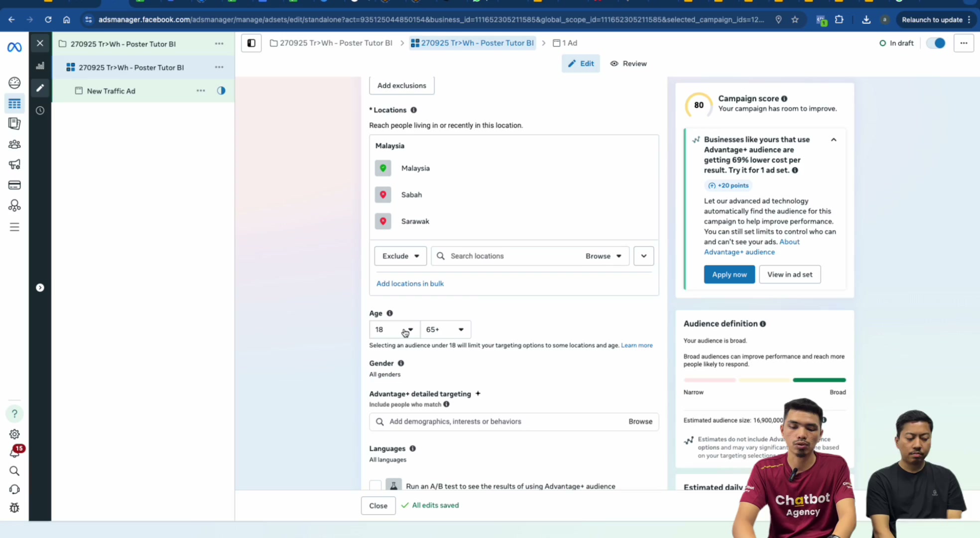Image resolution: width=980 pixels, height=538 pixels.
Task: Open the magnifier search icon in the left sidebar
Action: click(14, 471)
